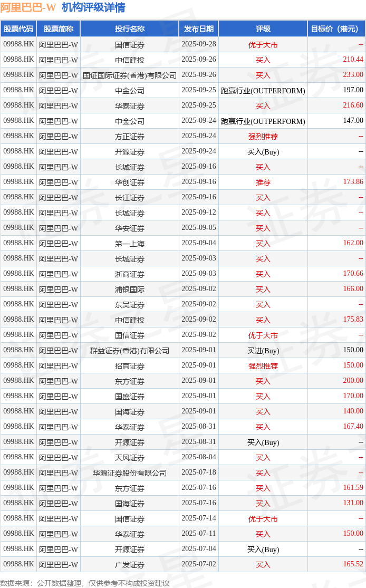The width and height of the screenshot is (366, 588).
Task: Select target price 162.00
Action: coord(353,243)
